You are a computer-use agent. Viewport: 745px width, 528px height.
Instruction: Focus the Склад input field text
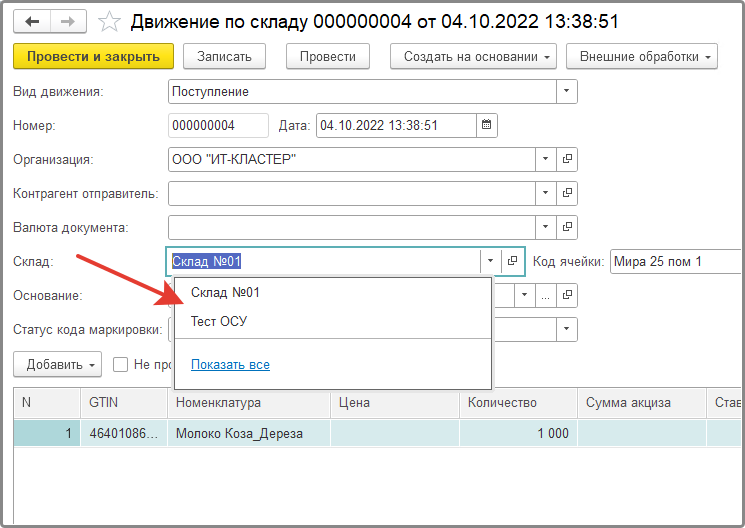[x=323, y=261]
